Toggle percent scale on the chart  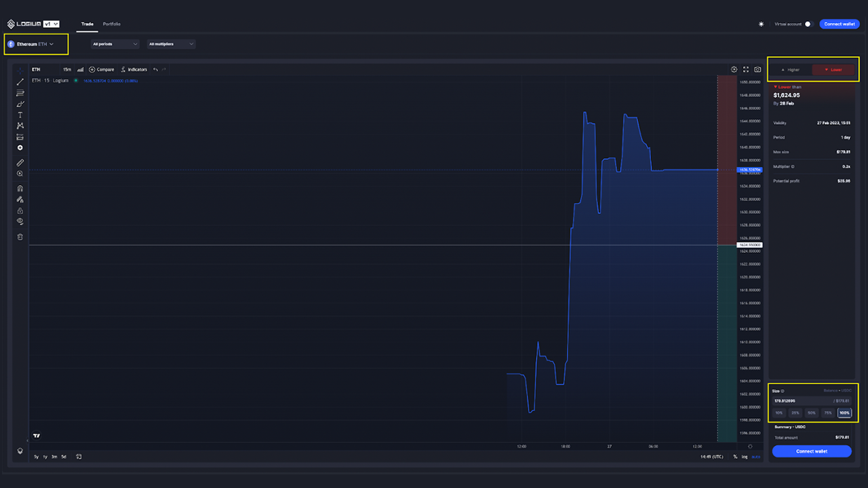point(735,457)
